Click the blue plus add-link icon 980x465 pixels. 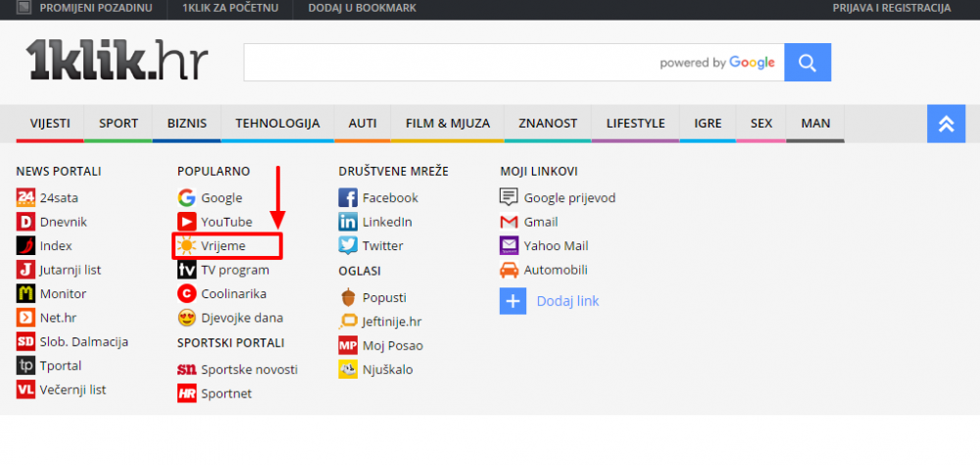pos(514,301)
